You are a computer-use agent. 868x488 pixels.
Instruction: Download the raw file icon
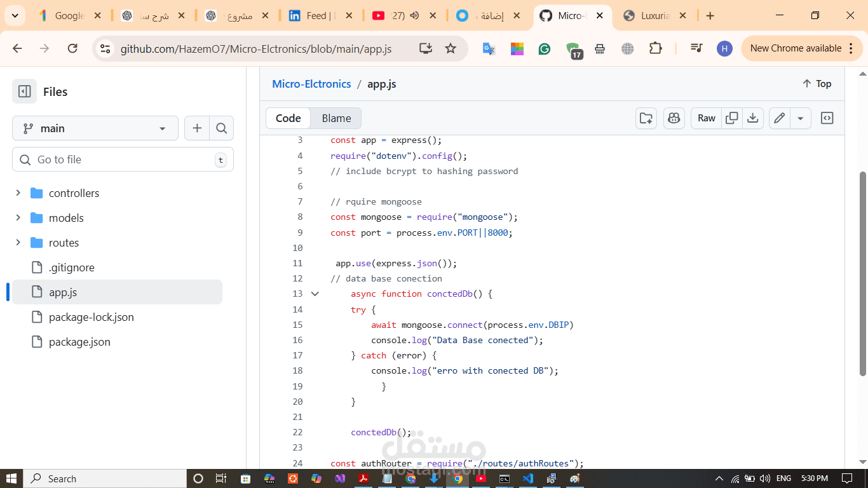[x=752, y=118]
